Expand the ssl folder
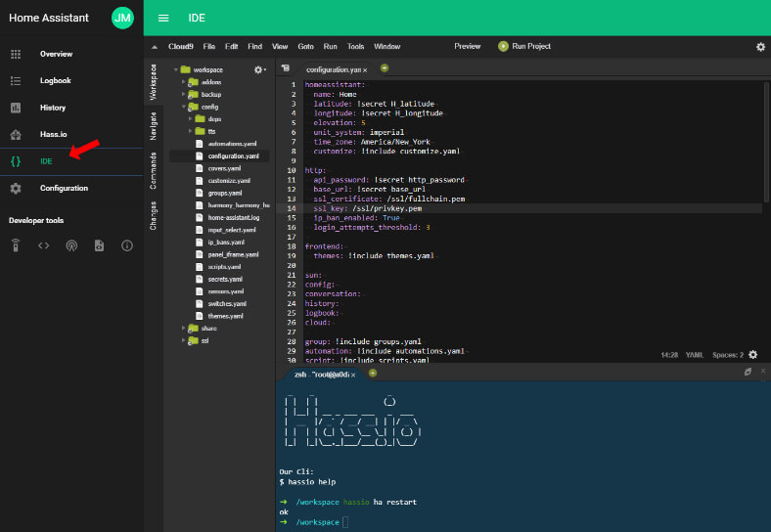Screen dimensions: 771x532 (183, 340)
